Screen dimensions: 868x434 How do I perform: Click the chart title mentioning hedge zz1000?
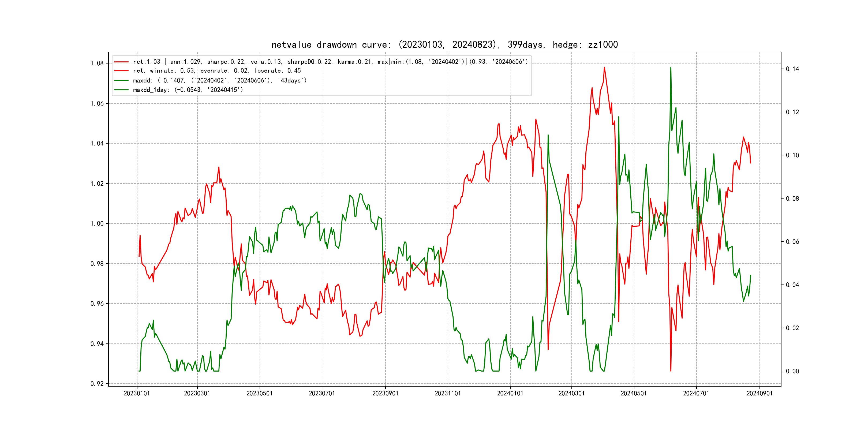point(444,44)
